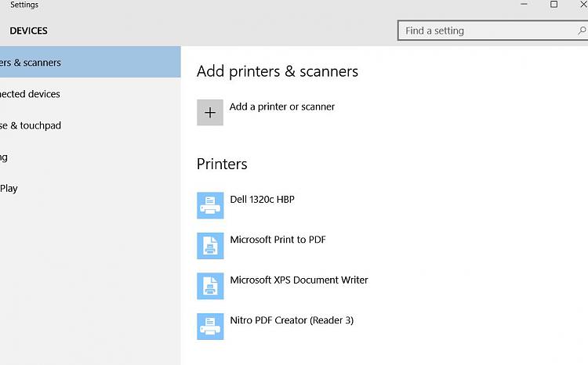This screenshot has width=588, height=365.
Task: Click the Dell 1320c HBP text
Action: pos(262,200)
